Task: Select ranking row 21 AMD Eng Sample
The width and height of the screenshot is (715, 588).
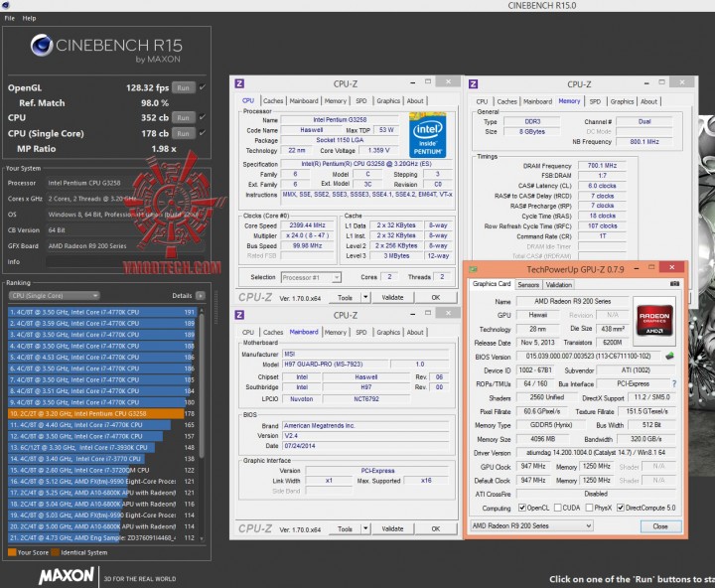Action: click(x=101, y=537)
